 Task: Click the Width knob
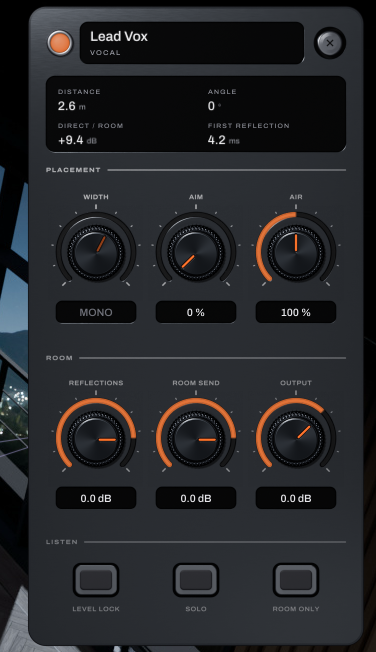(96, 252)
